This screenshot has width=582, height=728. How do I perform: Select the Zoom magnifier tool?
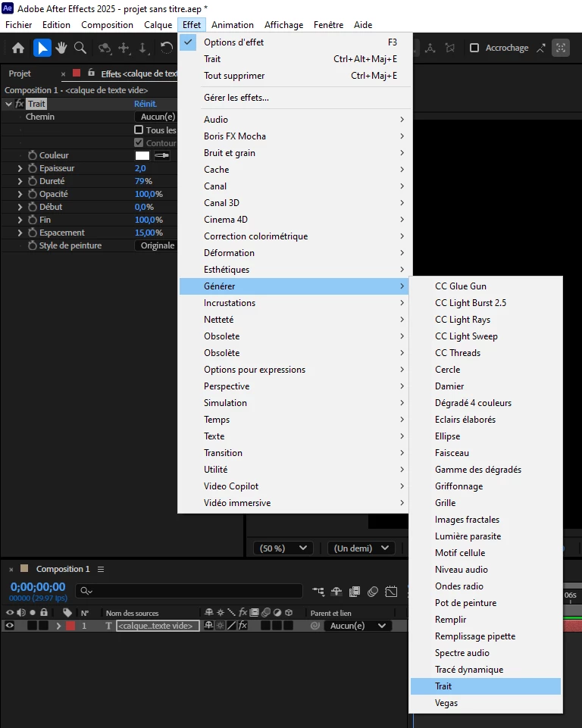(80, 48)
